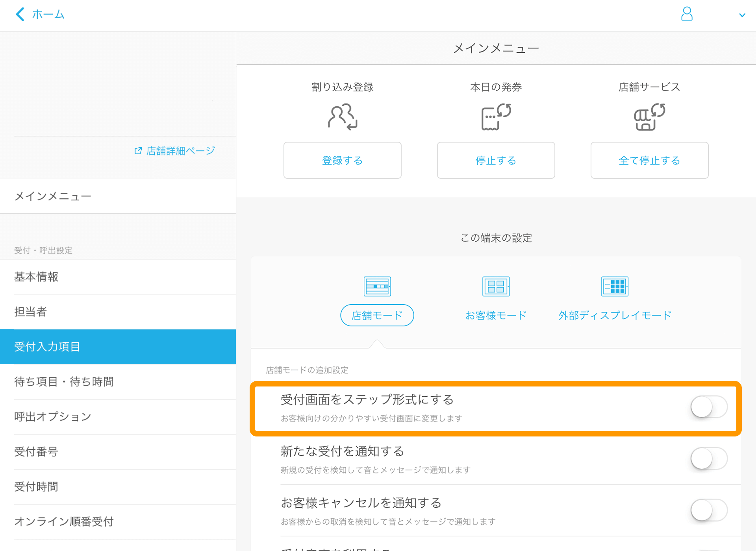Click the 全て停止する control for store services
Viewport: 756px width, 551px height.
[x=649, y=160]
